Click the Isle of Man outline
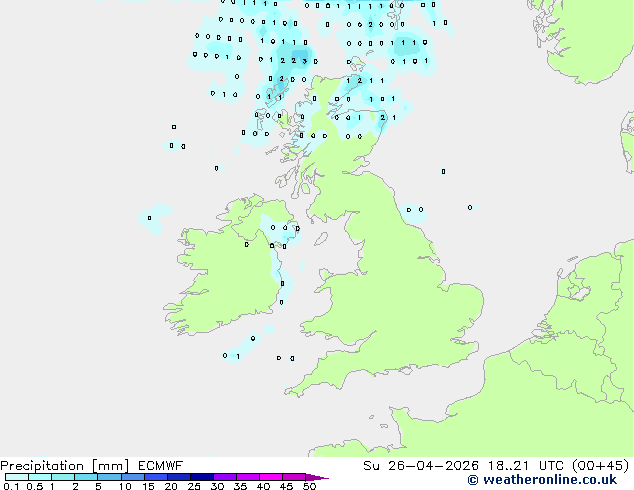This screenshot has width=634, height=490. click(321, 239)
